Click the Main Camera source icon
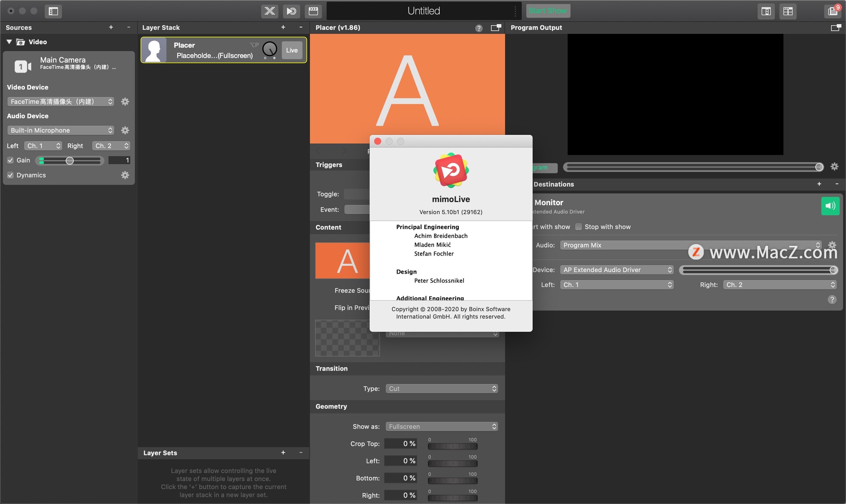This screenshot has height=504, width=846. tap(23, 67)
